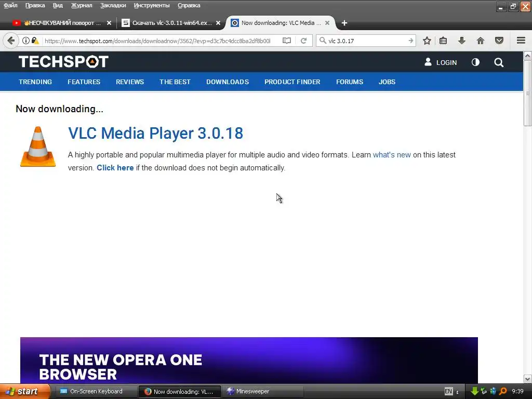Open REVIEWS in TechSpot navigation
This screenshot has height=399, width=532.
(x=130, y=82)
